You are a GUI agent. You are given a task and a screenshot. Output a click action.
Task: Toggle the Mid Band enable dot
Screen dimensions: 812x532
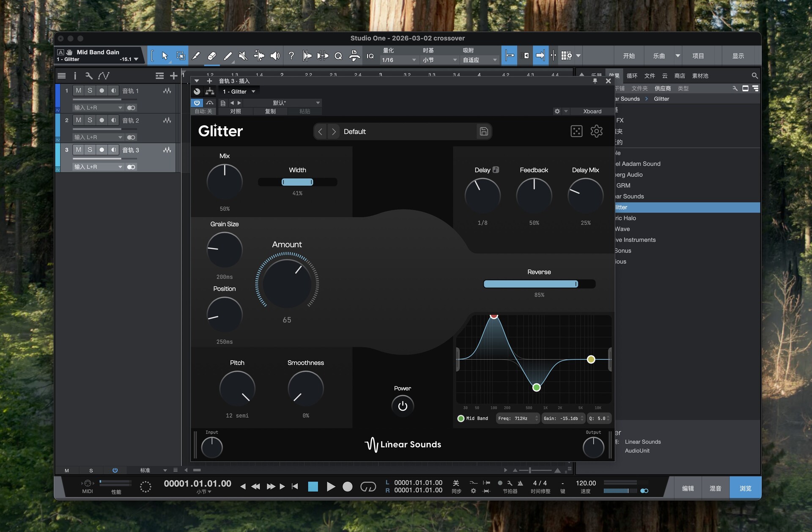point(461,418)
